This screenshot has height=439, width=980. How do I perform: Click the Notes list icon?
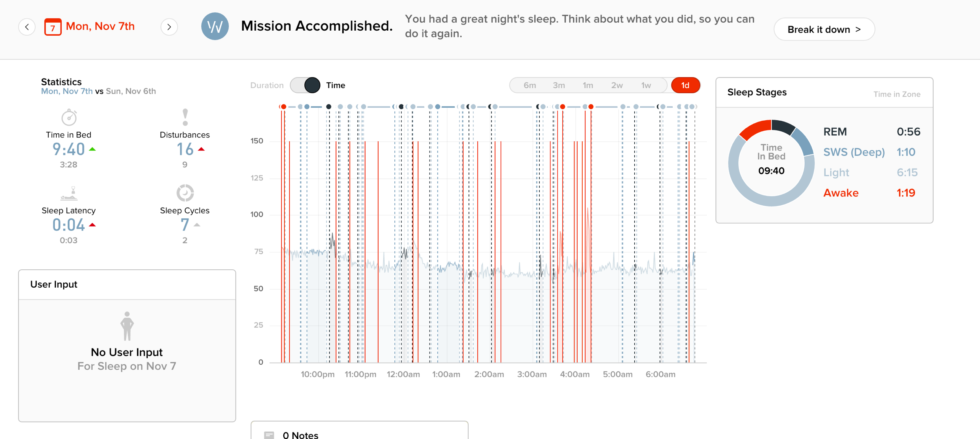(x=269, y=435)
